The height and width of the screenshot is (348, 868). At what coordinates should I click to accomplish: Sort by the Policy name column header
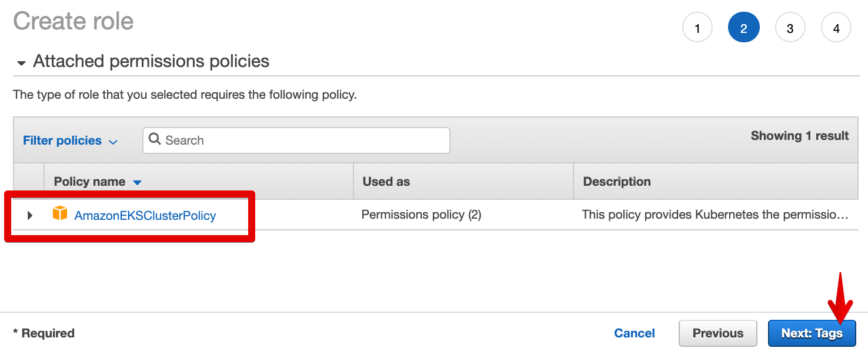pyautogui.click(x=89, y=182)
